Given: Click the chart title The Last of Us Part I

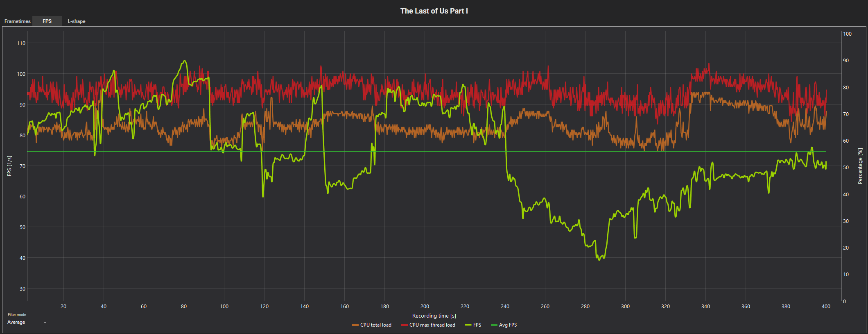Looking at the screenshot, I should [x=434, y=11].
